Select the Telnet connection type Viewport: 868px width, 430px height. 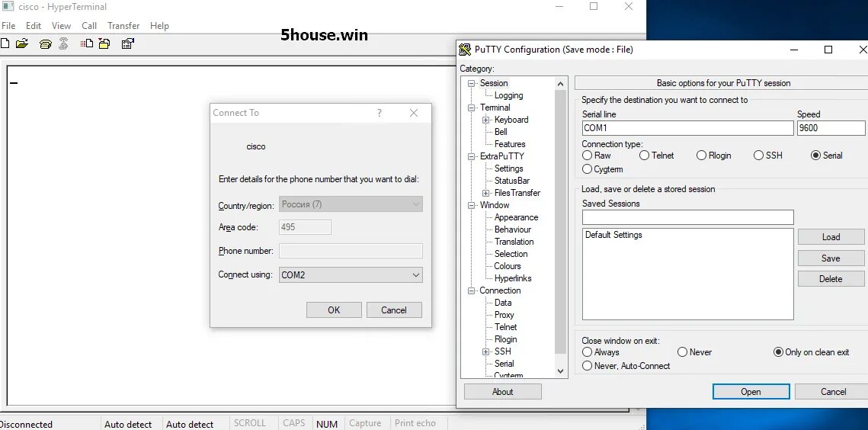click(645, 156)
